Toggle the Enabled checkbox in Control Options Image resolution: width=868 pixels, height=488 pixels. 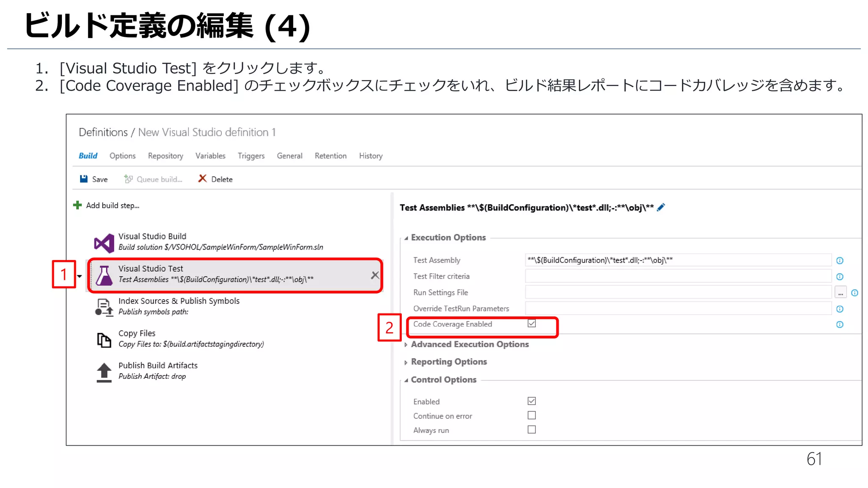click(531, 401)
